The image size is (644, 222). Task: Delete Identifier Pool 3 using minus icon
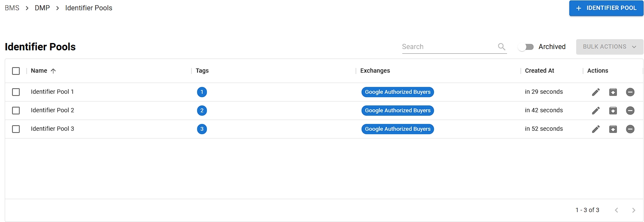pos(630,129)
